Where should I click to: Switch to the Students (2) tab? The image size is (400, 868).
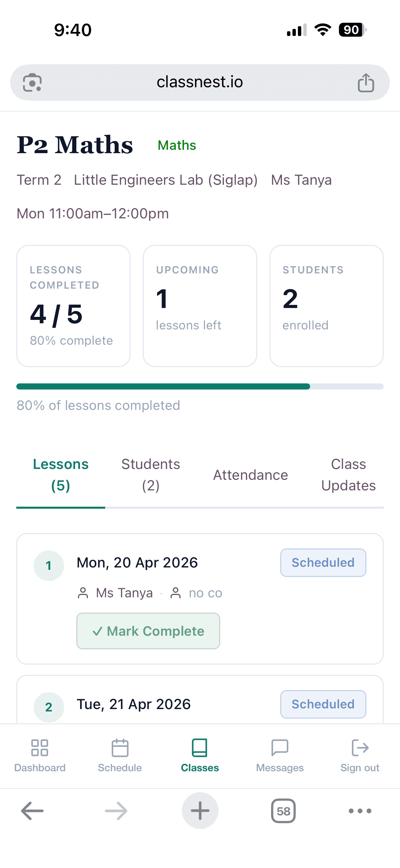click(150, 475)
